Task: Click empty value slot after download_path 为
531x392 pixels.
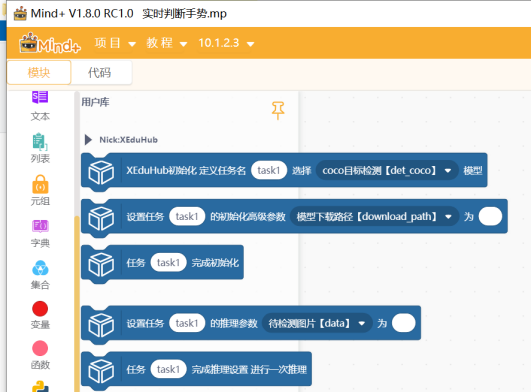Action: (x=490, y=216)
